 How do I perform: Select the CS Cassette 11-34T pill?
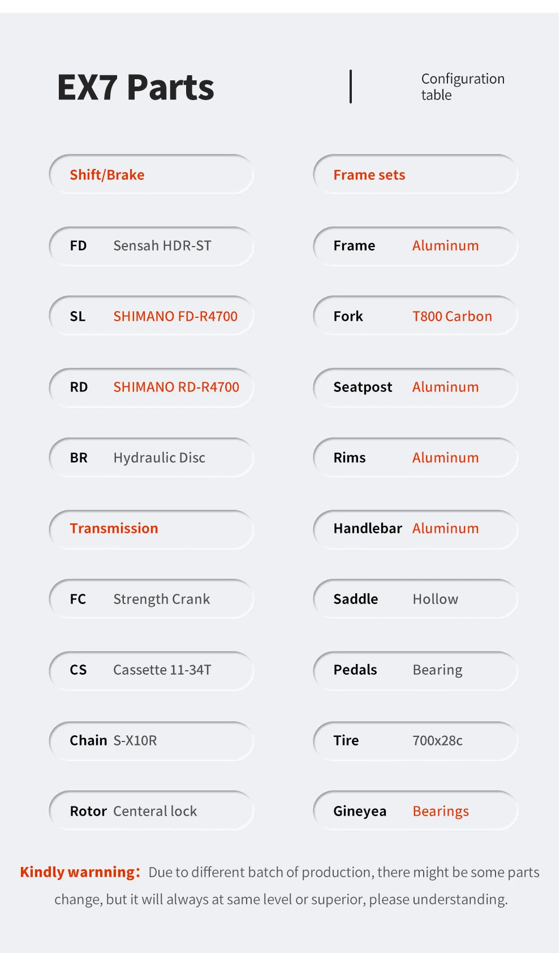point(151,670)
